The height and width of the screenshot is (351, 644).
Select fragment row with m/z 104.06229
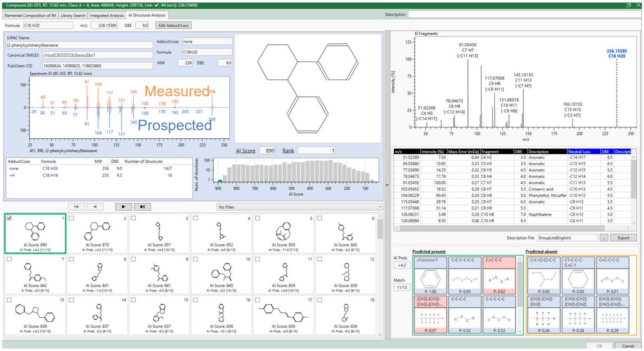click(x=512, y=195)
